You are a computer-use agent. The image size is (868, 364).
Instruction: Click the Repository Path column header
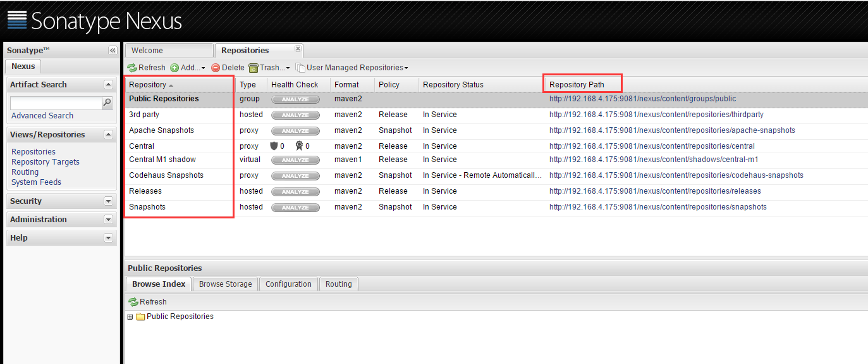click(706, 85)
